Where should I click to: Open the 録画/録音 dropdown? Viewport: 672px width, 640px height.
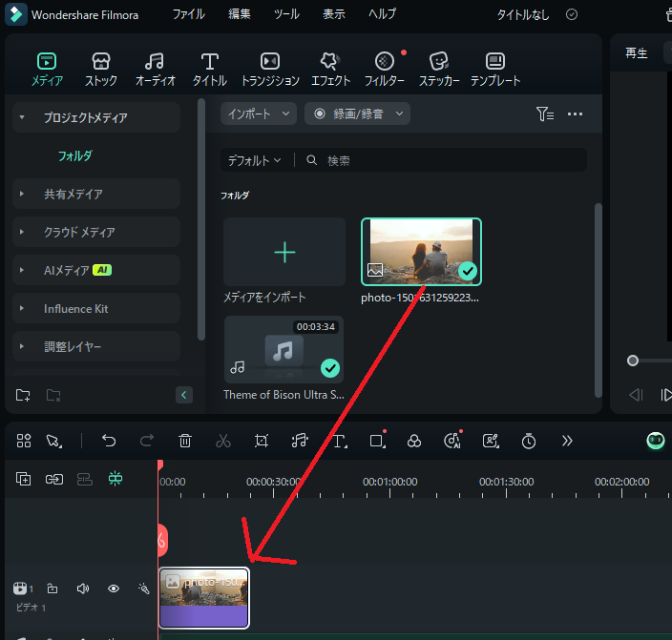coord(357,114)
